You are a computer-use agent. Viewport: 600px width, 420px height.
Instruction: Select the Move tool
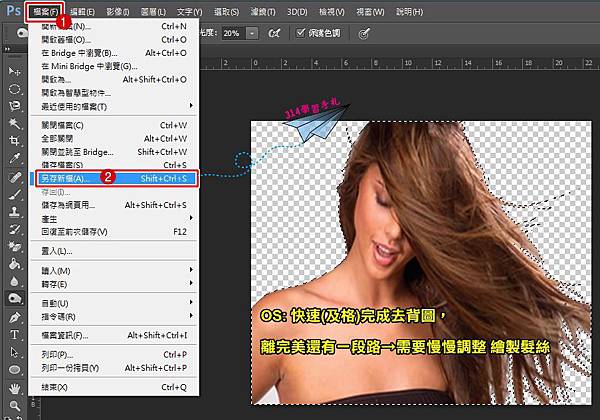click(x=15, y=71)
